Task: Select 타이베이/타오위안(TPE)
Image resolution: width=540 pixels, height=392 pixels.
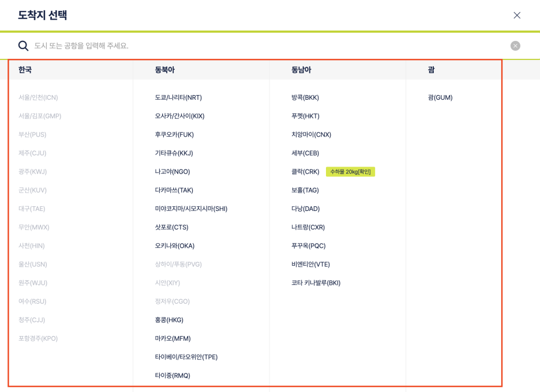Action: coord(186,357)
